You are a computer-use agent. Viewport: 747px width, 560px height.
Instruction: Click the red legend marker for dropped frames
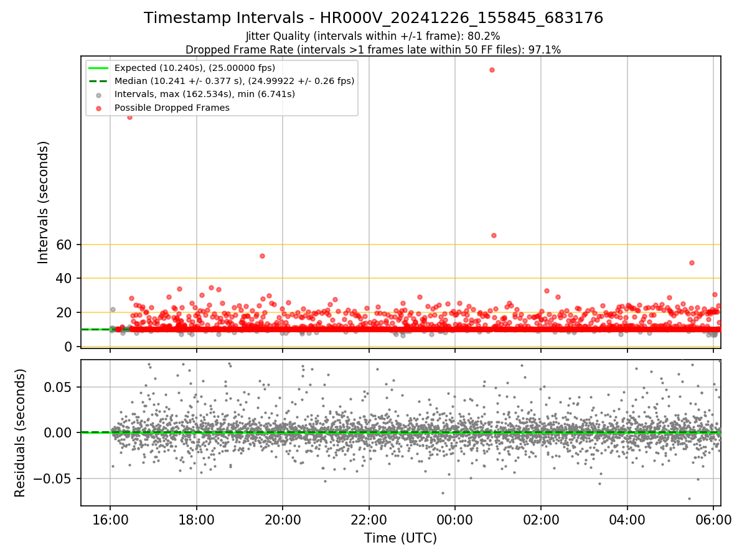coord(99,108)
